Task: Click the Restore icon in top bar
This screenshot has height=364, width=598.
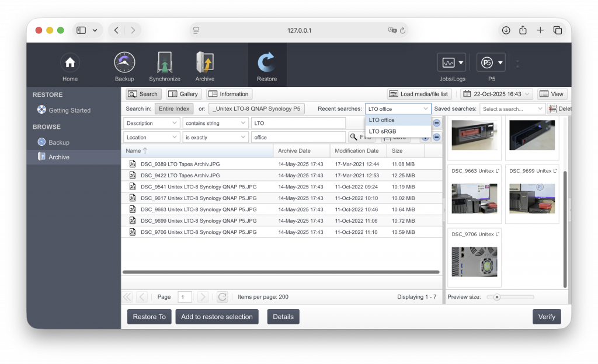Action: tap(267, 64)
